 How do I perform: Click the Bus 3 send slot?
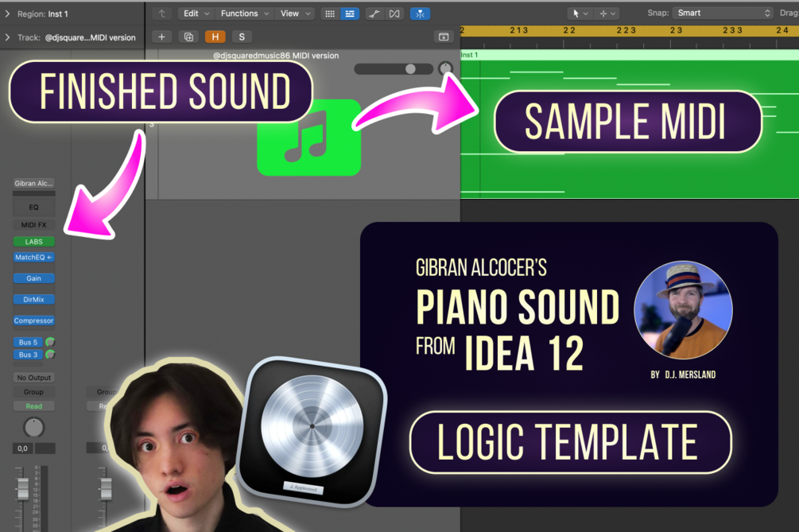click(x=28, y=355)
